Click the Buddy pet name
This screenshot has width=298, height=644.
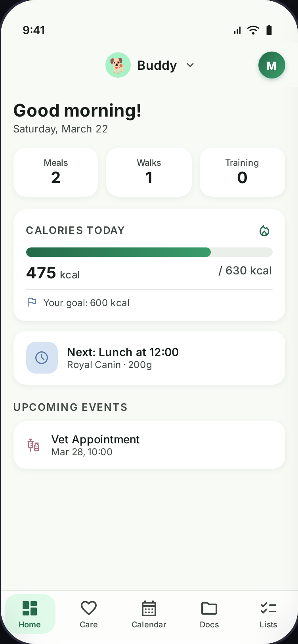tap(157, 65)
